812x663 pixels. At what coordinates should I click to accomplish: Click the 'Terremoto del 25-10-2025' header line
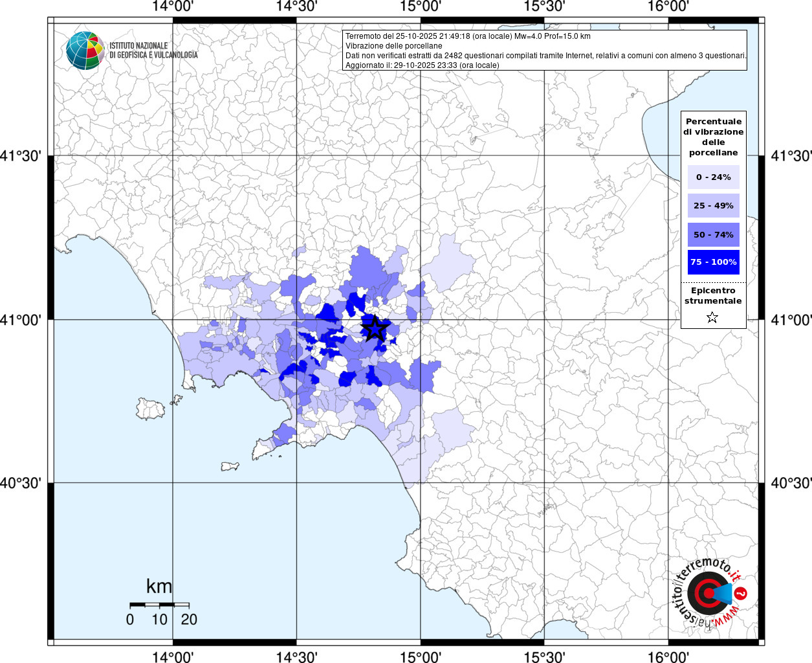[x=468, y=36]
